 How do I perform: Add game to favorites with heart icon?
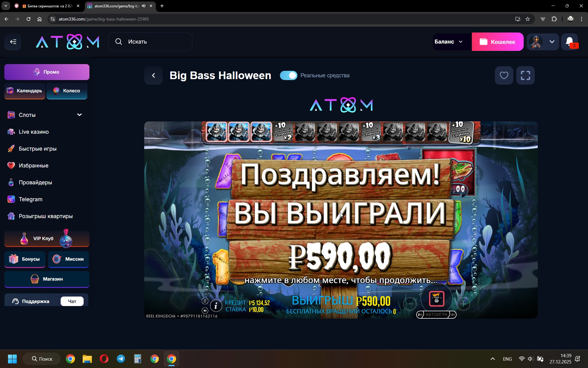504,75
